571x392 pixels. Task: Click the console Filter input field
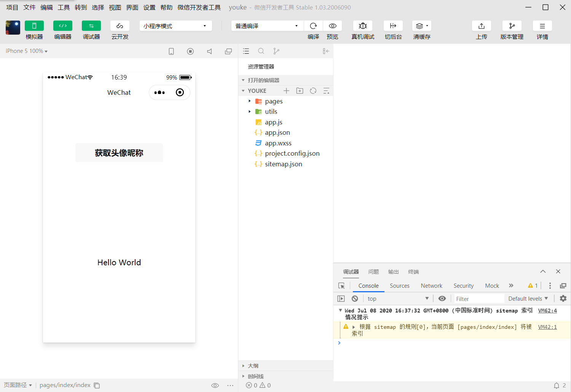coord(479,299)
